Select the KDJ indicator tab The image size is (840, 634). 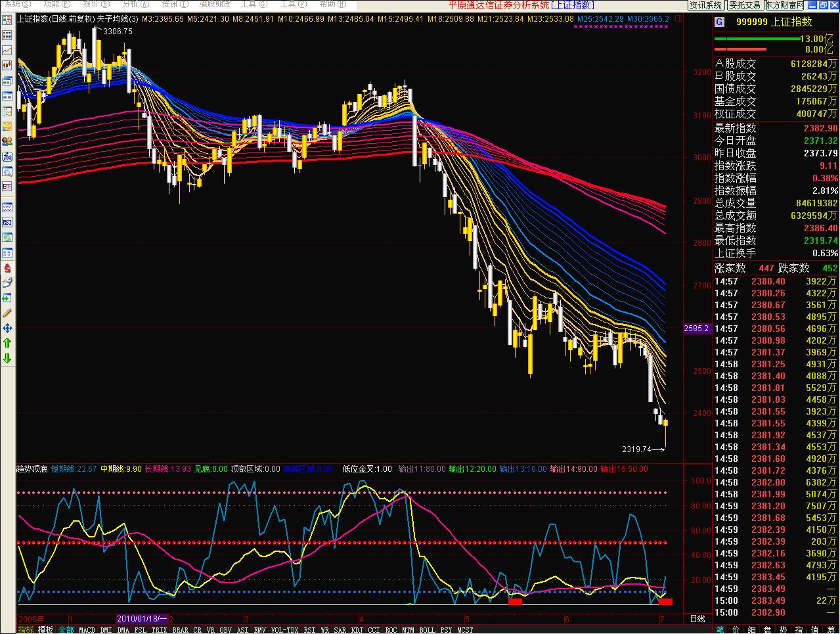click(357, 629)
